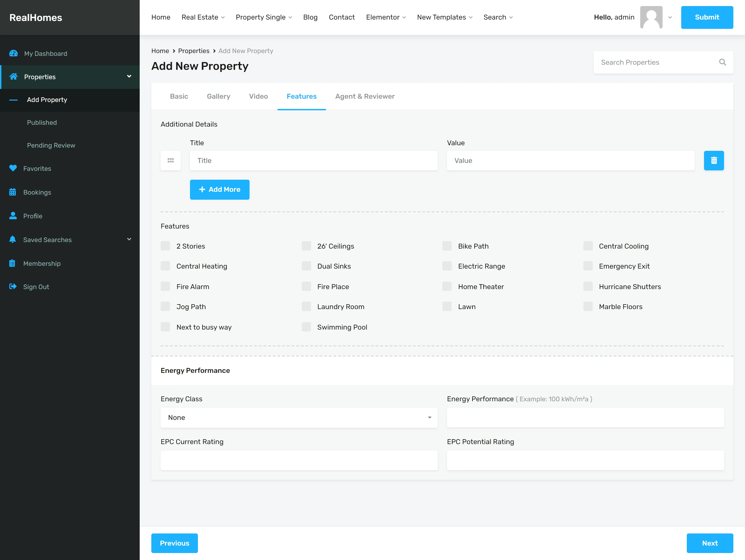Open the New Templates dropdown
Viewport: 745px width, 560px height.
point(445,17)
